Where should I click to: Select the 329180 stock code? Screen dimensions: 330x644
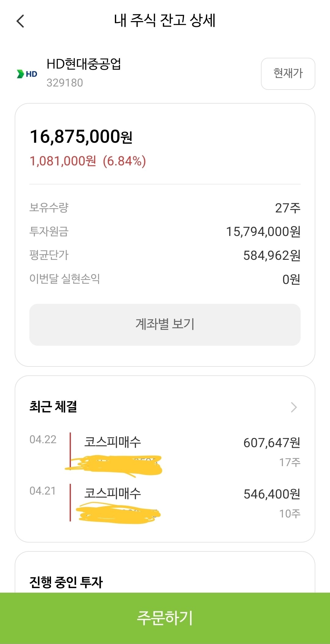pyautogui.click(x=65, y=83)
